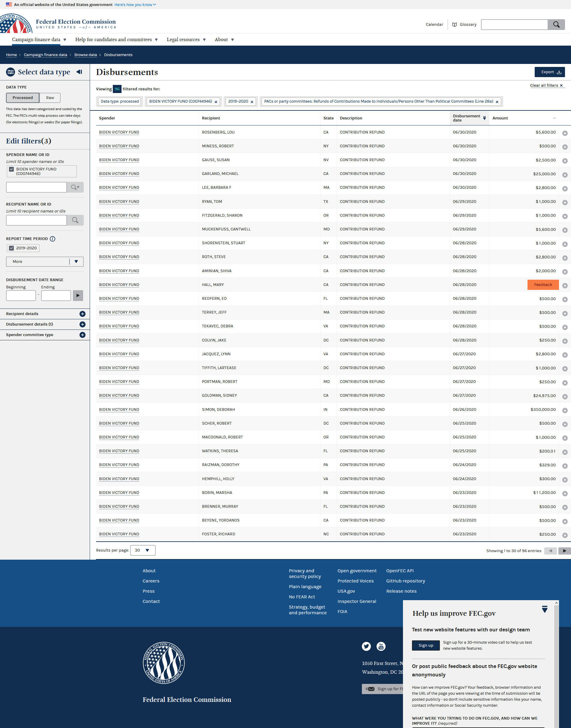Click the FEC seal logo in header

pos(16,23)
